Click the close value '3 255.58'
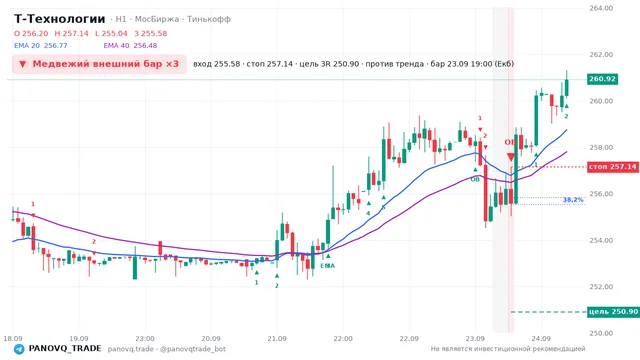640x360 pixels. pyautogui.click(x=151, y=33)
